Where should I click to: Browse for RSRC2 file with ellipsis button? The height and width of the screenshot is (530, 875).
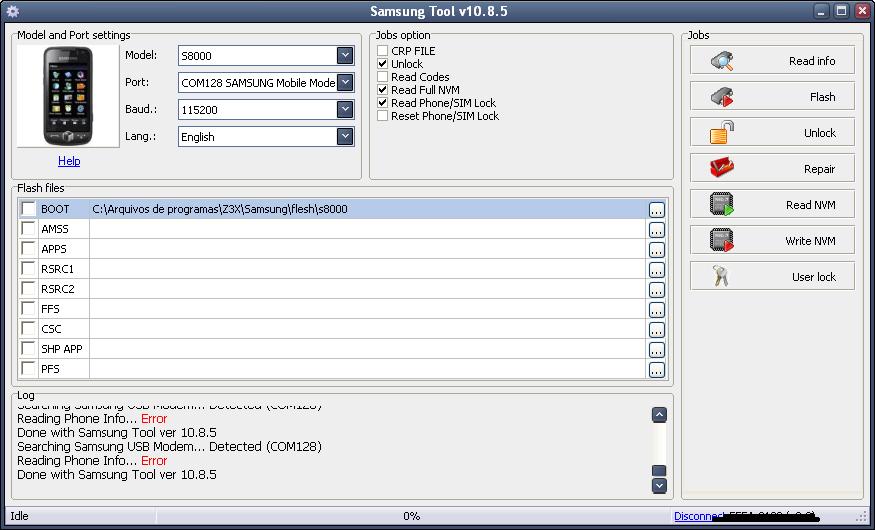pyautogui.click(x=657, y=290)
